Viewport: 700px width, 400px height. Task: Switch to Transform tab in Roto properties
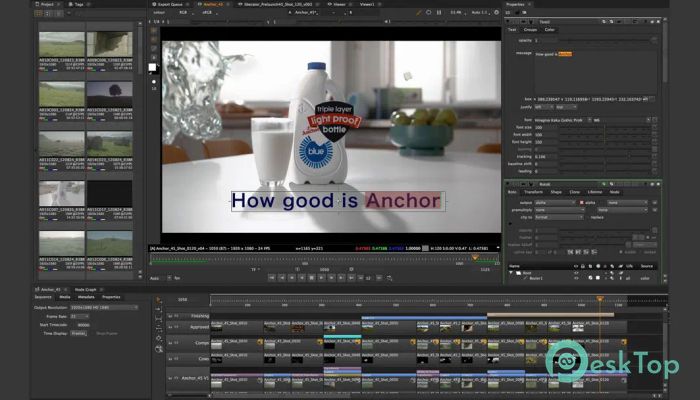coord(533,192)
